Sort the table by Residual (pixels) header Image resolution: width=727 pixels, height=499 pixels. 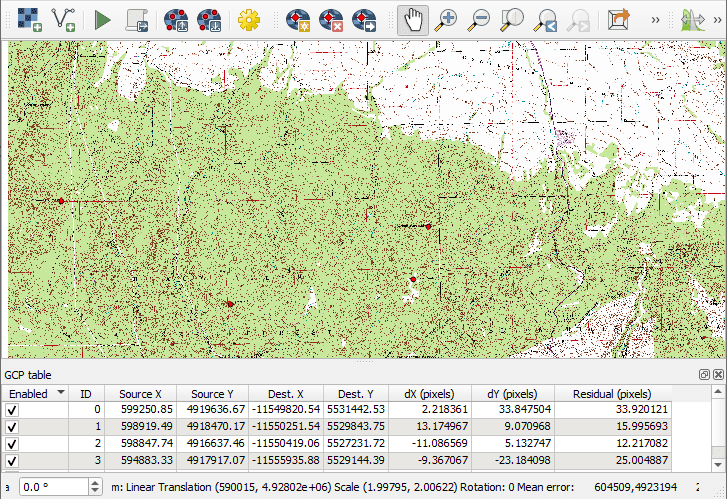pos(612,393)
